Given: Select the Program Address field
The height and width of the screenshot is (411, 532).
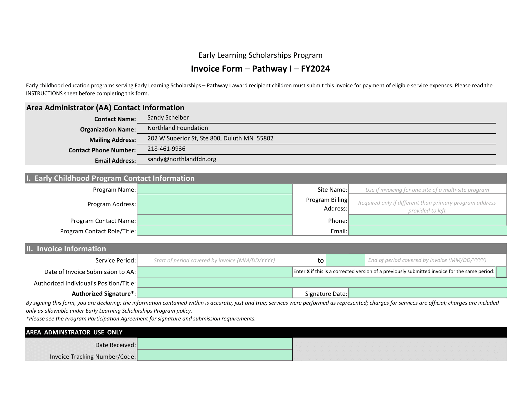Looking at the screenshot, I should 214,204.
